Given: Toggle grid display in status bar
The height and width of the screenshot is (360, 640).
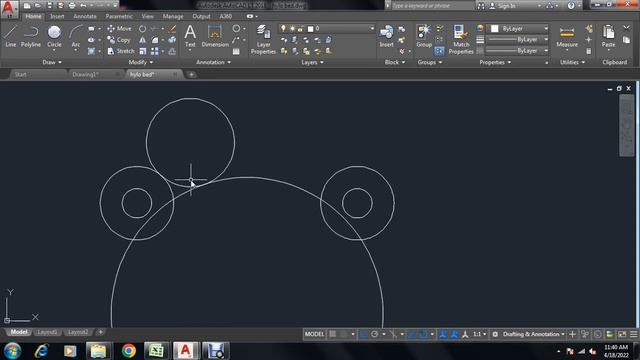Looking at the screenshot, I should coord(333,334).
